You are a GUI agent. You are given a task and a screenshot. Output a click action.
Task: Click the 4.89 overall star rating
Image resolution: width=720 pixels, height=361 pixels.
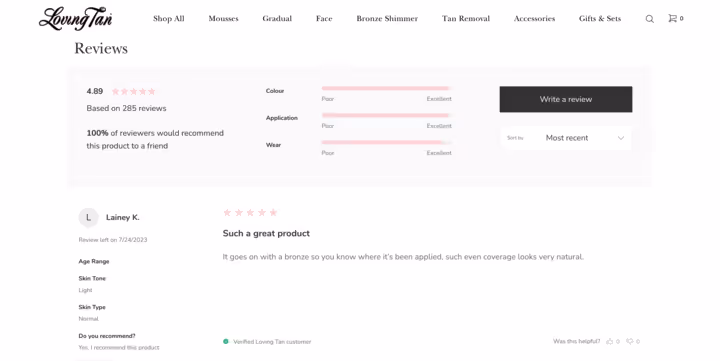tap(134, 91)
